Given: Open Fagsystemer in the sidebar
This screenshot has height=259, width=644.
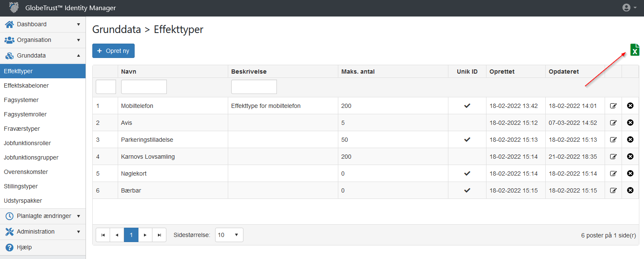Looking at the screenshot, I should [x=43, y=100].
